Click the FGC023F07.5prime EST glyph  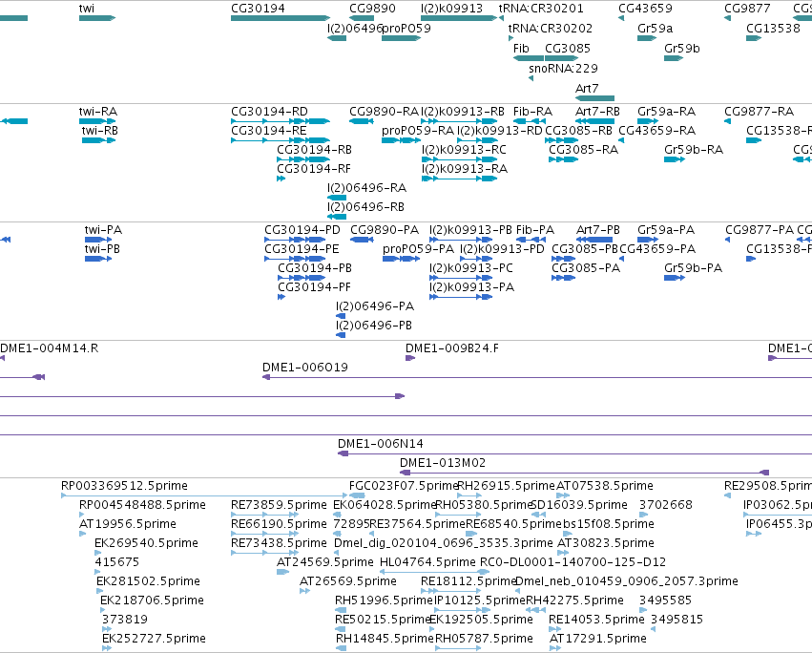[357, 495]
